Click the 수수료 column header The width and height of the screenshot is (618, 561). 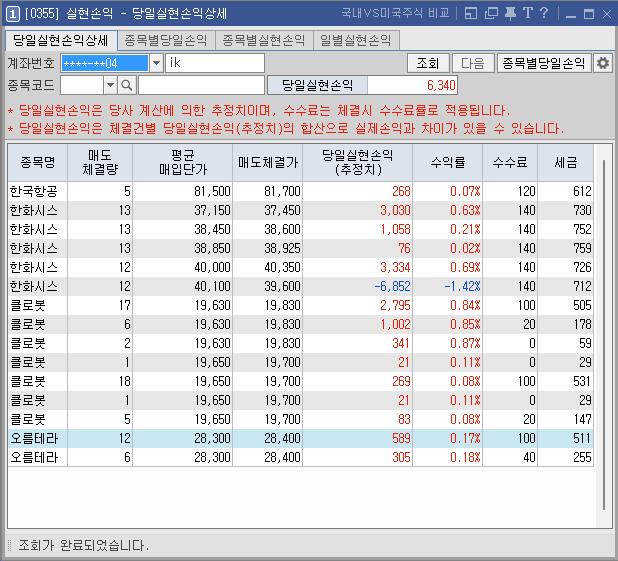point(510,162)
